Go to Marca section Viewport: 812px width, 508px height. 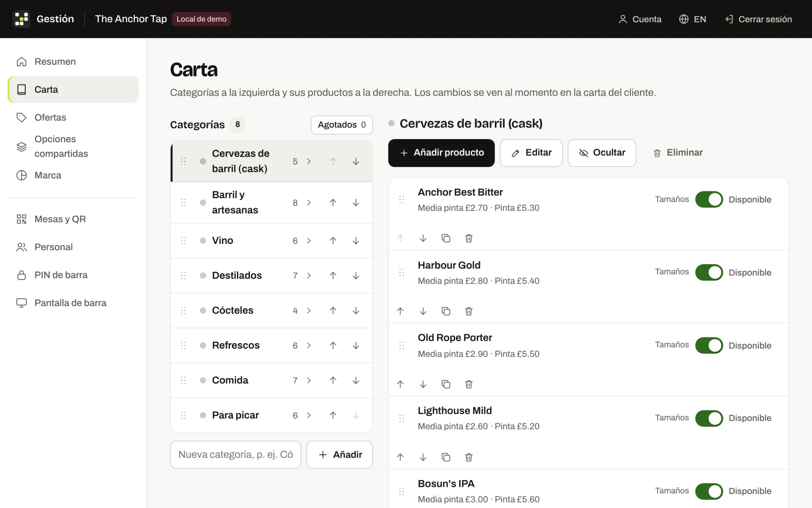(73, 175)
